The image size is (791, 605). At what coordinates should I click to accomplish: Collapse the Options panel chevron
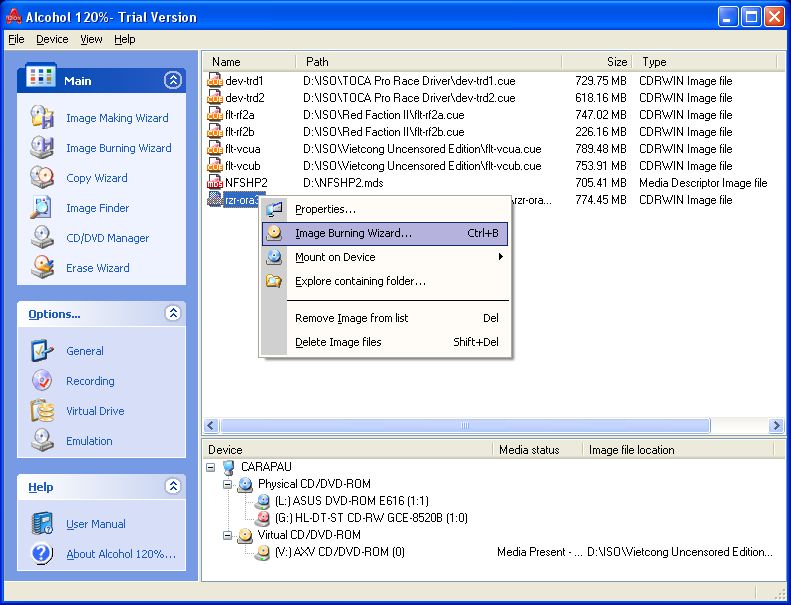click(173, 313)
